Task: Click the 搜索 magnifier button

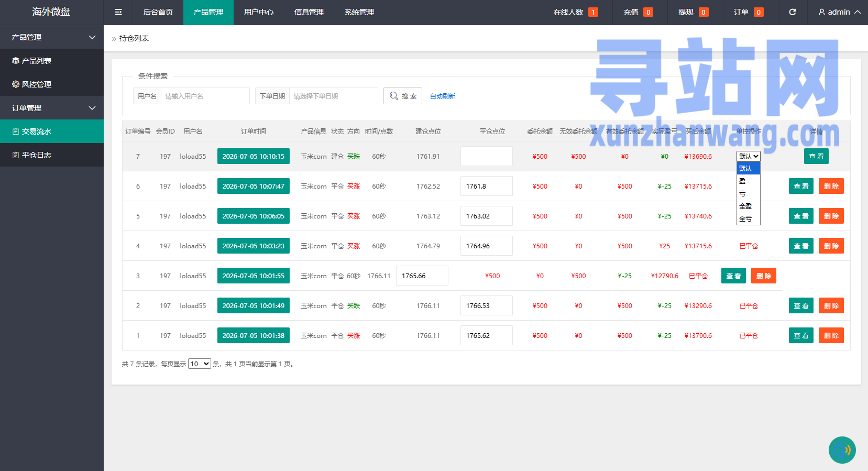Action: click(x=403, y=96)
